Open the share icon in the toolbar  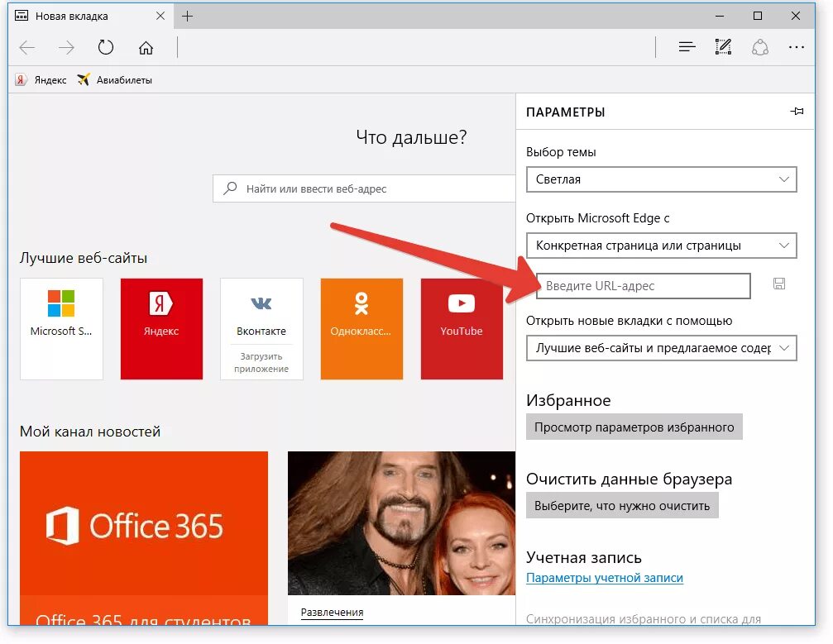(759, 47)
